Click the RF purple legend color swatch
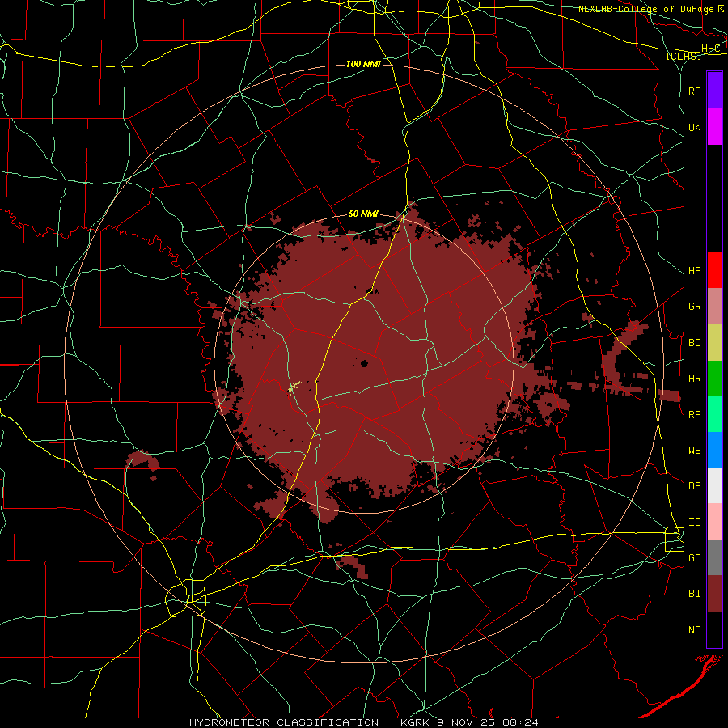Screen dimensions: 728x728 click(x=714, y=91)
